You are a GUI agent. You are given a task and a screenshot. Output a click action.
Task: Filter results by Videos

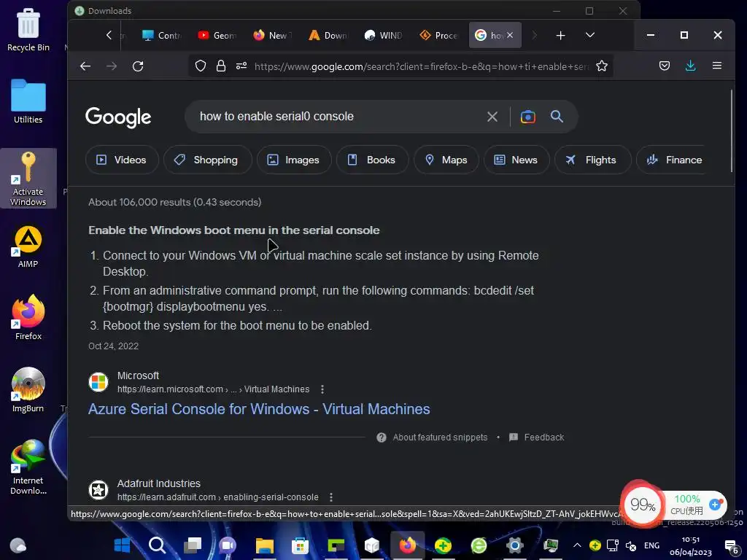[x=122, y=160]
